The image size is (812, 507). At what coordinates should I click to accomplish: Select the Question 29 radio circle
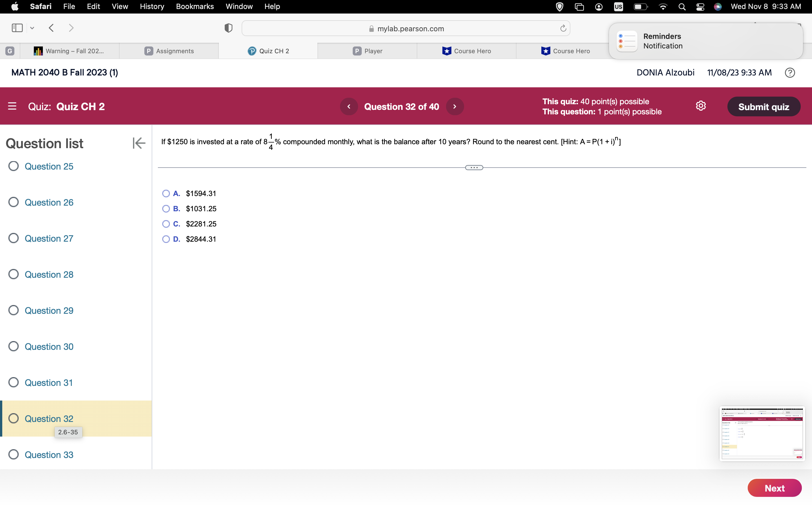pos(14,310)
